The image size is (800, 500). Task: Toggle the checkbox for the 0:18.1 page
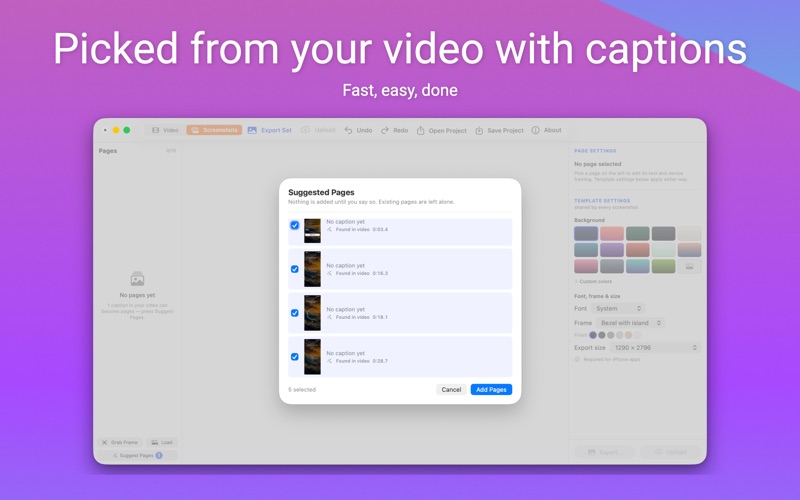click(x=294, y=313)
